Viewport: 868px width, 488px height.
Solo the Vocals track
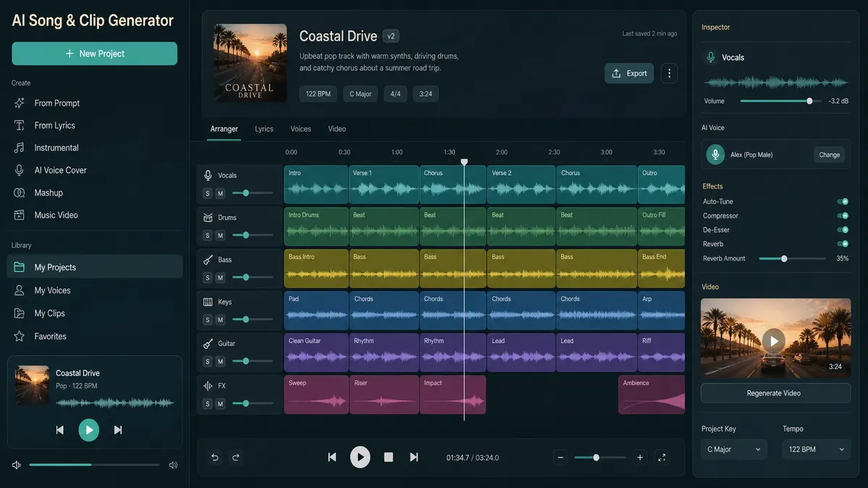pyautogui.click(x=208, y=194)
